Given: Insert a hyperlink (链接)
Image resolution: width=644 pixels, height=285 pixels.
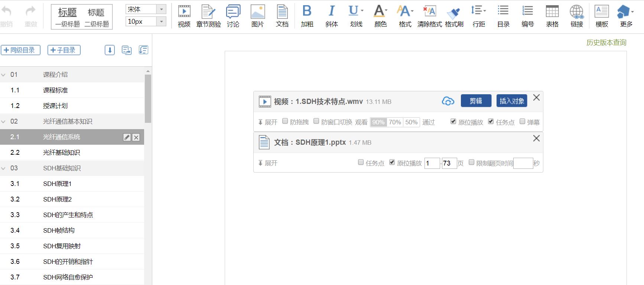Looking at the screenshot, I should (577, 16).
